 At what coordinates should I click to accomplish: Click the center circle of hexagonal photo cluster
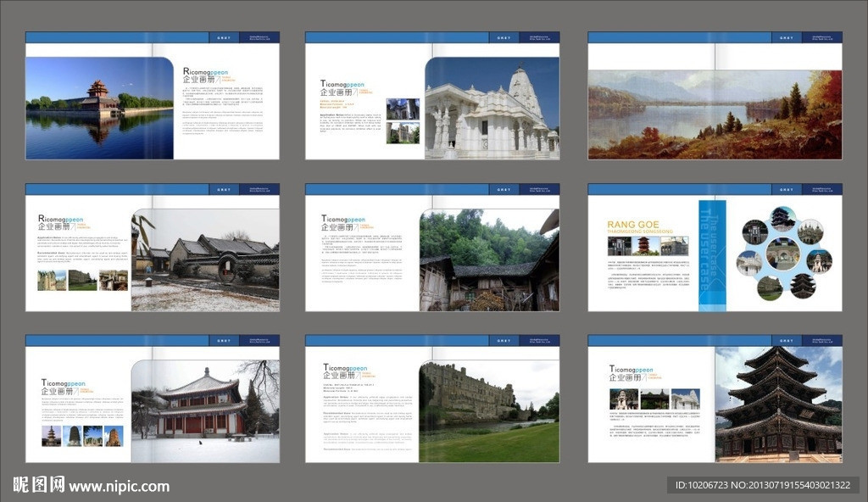[x=783, y=254]
